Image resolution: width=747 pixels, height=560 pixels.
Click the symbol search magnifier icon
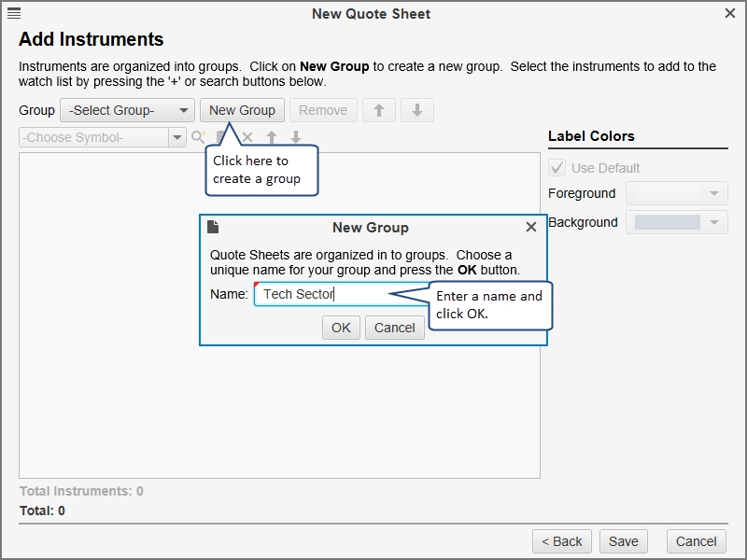point(198,137)
